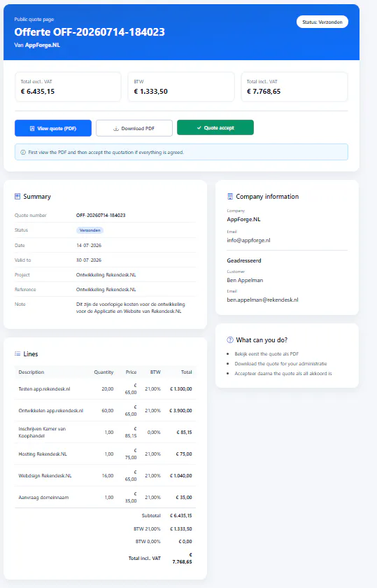Click the BTW amount € 1.333,50 card
The height and width of the screenshot is (588, 377).
(x=181, y=87)
